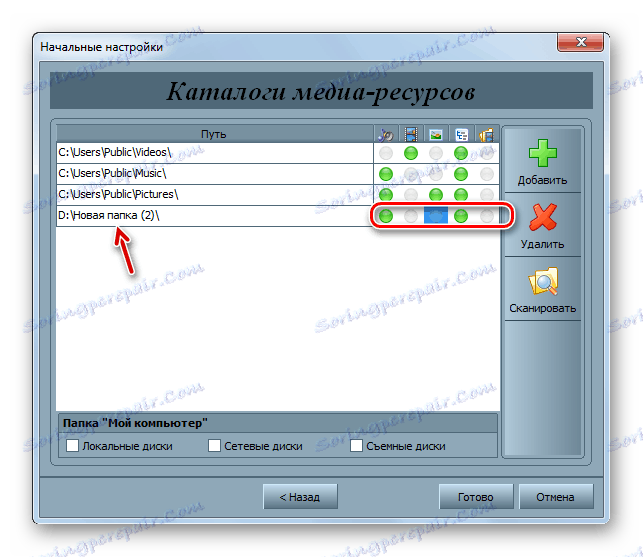
Task: Select the D:\Новая папка (2)\ path row
Action: [214, 216]
